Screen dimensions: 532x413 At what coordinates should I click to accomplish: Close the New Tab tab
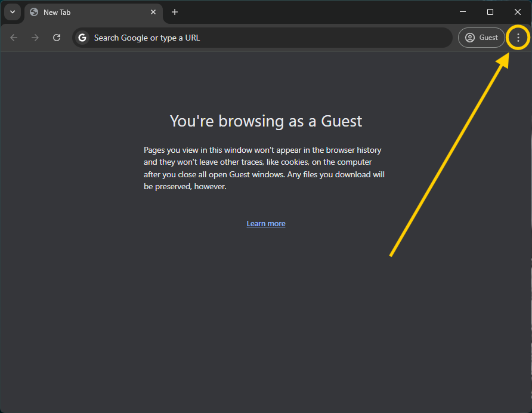coord(153,12)
